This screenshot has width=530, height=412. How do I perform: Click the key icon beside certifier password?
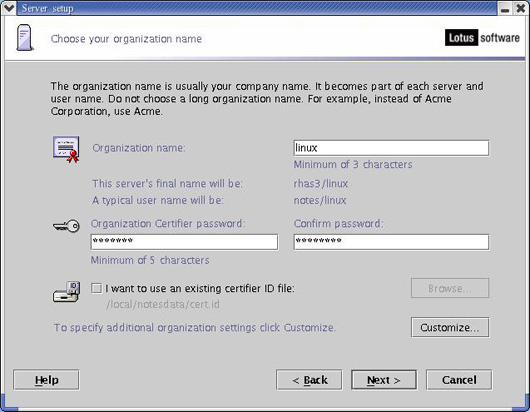pos(66,226)
